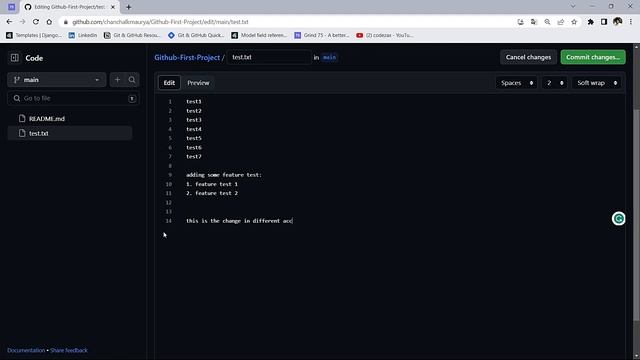Switch to the Preview tab

click(x=198, y=83)
